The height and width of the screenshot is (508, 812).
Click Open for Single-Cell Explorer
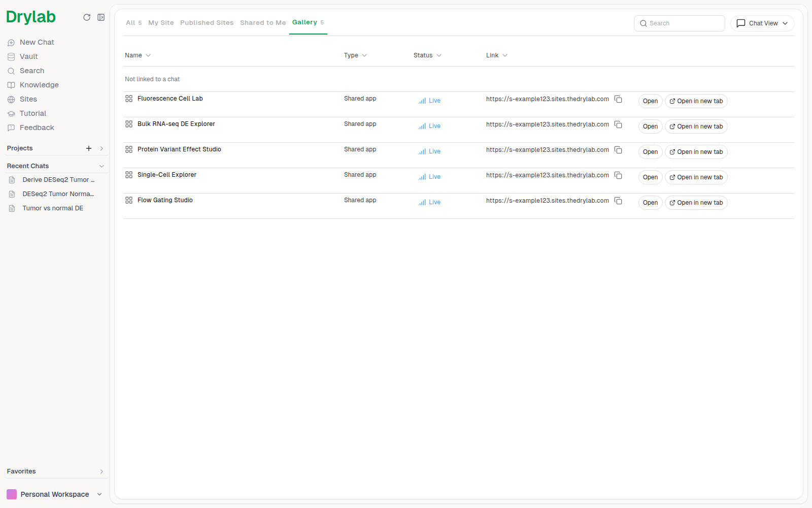click(650, 177)
